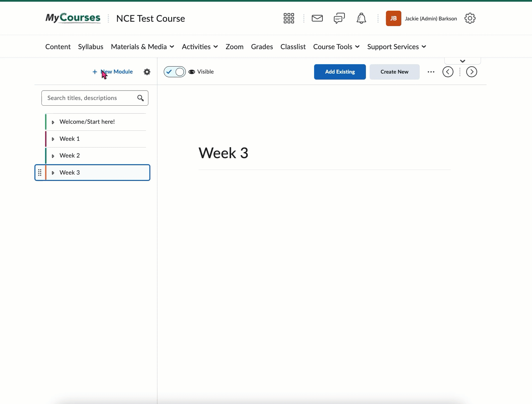
Task: Open the course selector waffle icon
Action: click(x=289, y=18)
